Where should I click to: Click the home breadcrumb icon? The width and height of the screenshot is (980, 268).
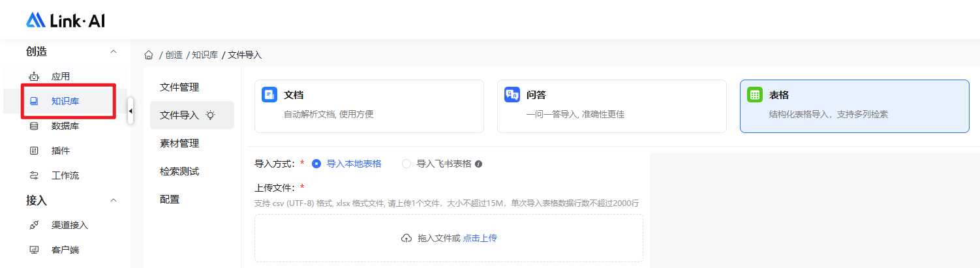coord(149,55)
